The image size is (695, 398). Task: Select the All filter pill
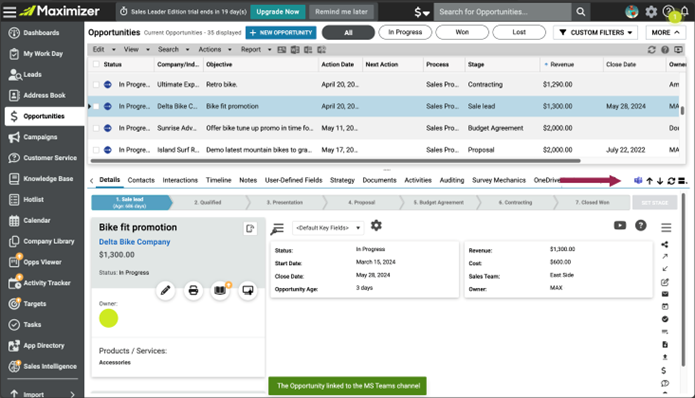click(348, 32)
